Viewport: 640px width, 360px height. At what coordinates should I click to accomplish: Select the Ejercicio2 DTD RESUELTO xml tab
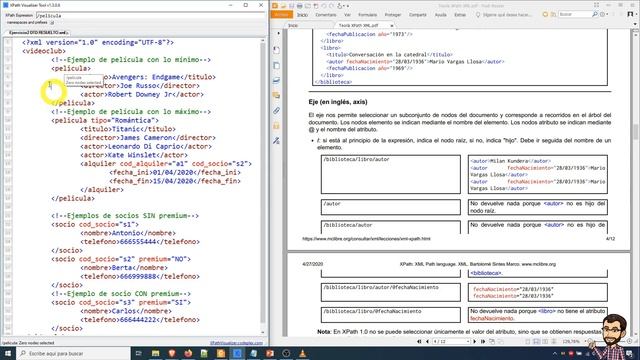(x=38, y=32)
